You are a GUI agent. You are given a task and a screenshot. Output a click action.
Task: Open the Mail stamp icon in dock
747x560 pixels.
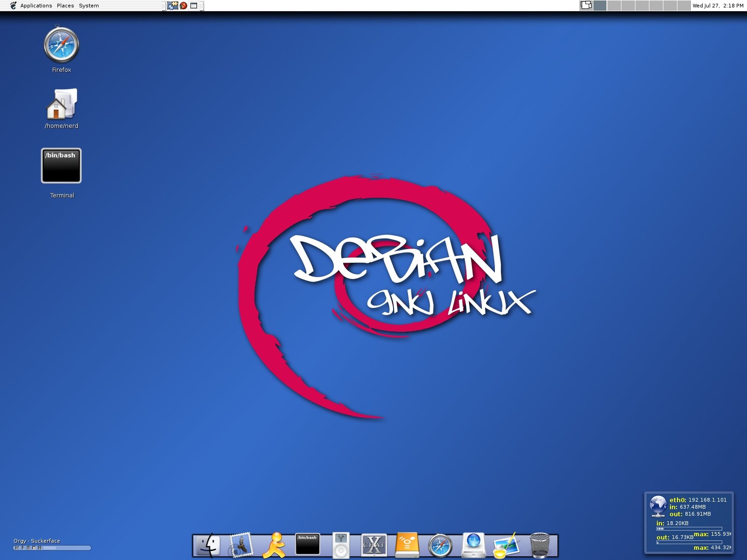[241, 545]
